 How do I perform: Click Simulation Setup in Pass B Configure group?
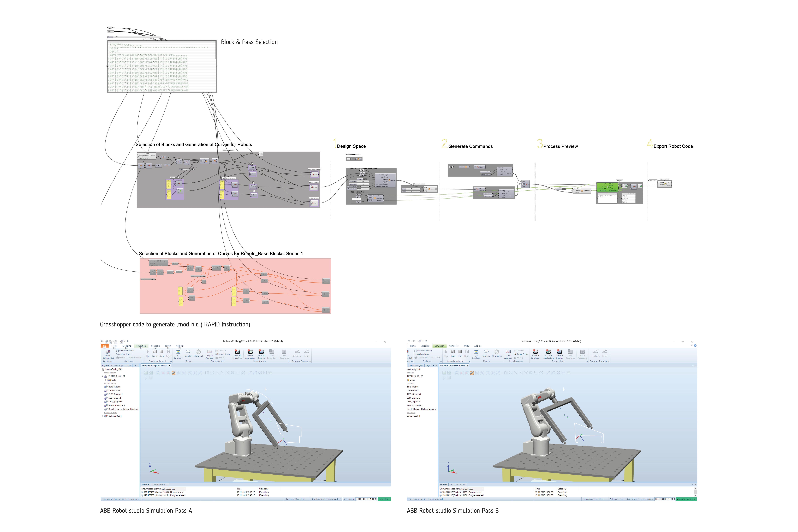[423, 351]
